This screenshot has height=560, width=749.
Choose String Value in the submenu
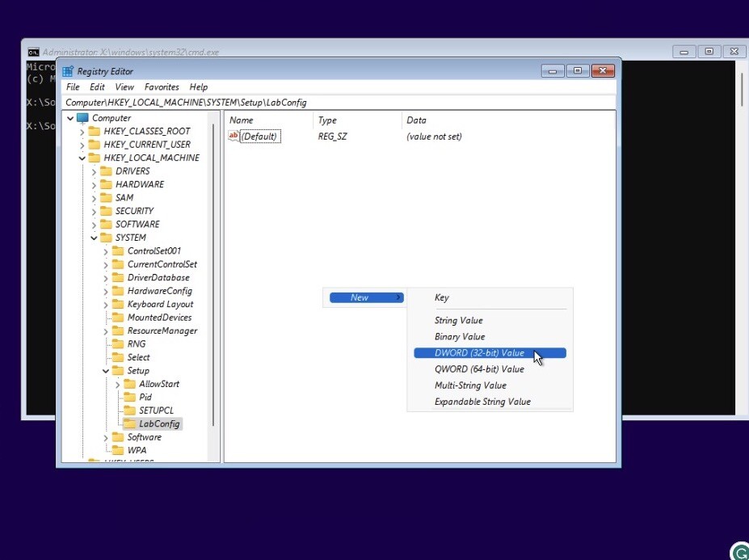point(490,321)
